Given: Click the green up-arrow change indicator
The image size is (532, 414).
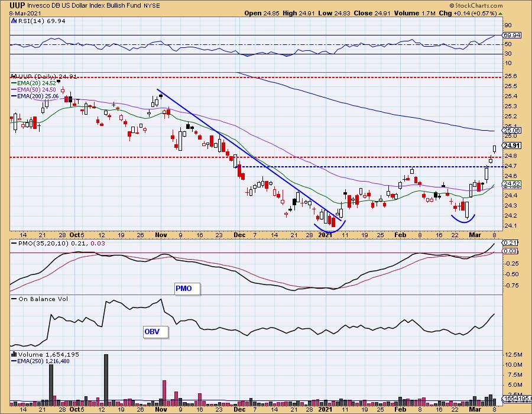Looking at the screenshot, I should coord(501,14).
